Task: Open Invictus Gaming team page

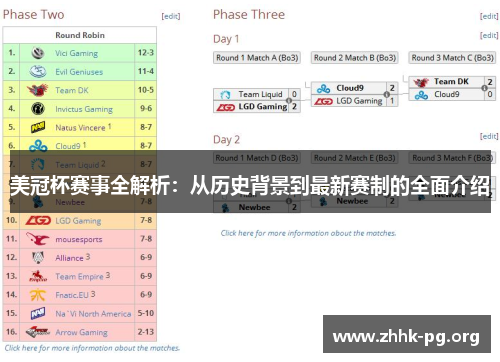Action: [x=84, y=109]
